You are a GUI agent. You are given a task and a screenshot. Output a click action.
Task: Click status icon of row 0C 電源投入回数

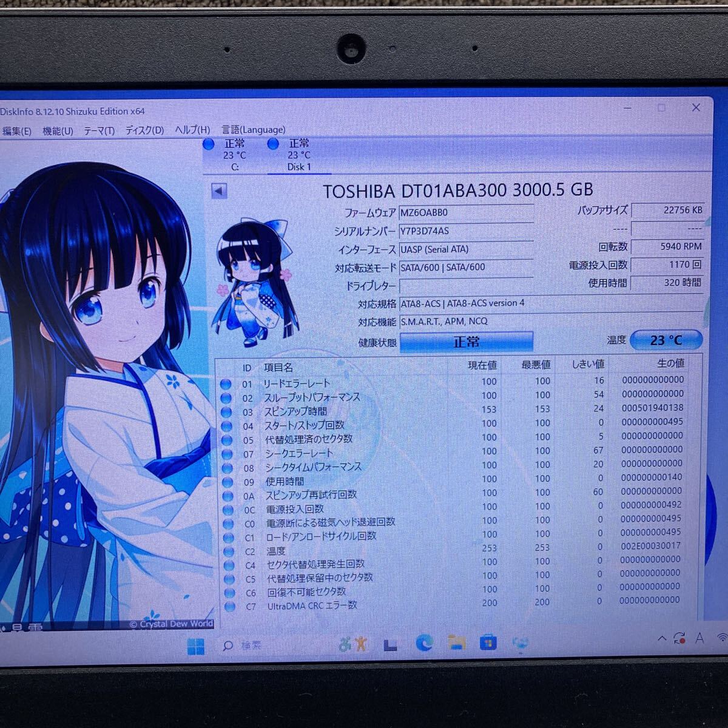pos(228,510)
